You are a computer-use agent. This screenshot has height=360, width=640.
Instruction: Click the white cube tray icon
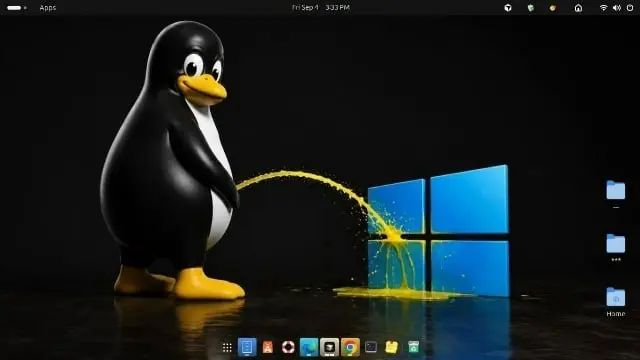coord(508,8)
